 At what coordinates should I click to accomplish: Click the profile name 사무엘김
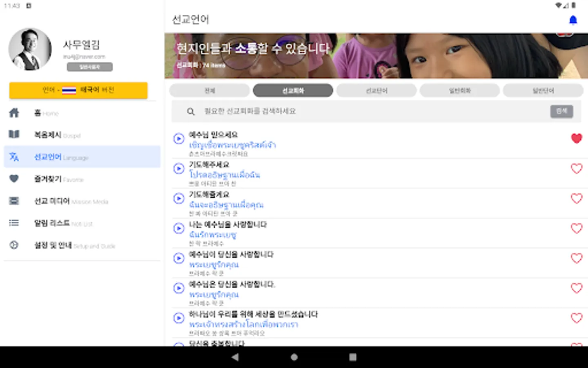click(x=81, y=45)
